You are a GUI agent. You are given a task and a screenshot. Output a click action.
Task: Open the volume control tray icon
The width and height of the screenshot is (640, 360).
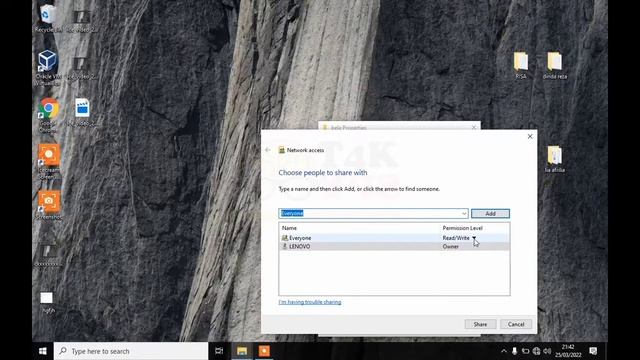tap(547, 351)
